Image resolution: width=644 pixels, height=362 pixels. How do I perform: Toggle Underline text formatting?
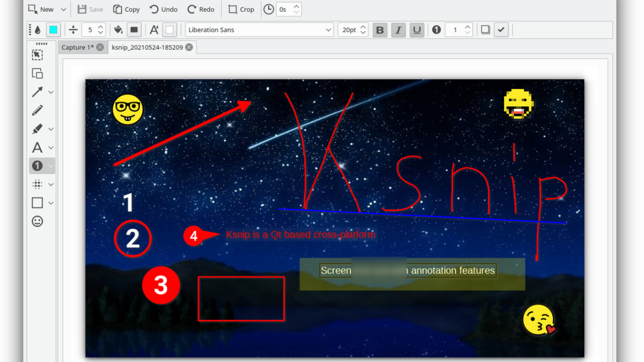tap(416, 30)
